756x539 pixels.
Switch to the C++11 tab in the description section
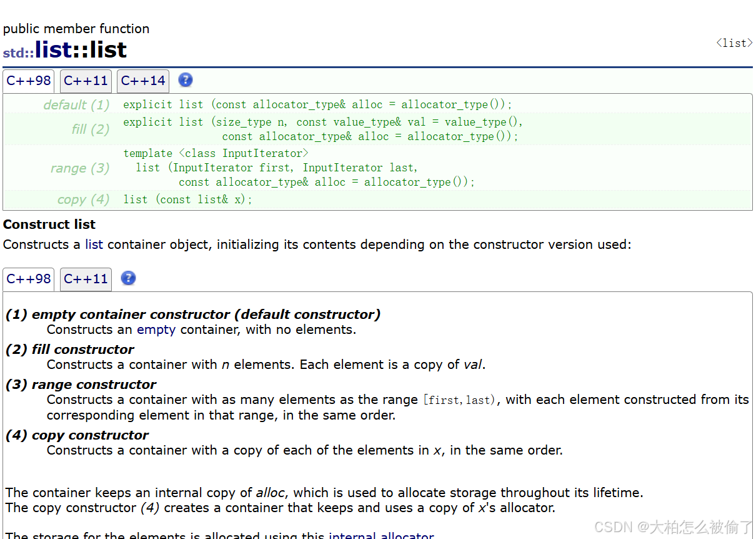(x=86, y=279)
